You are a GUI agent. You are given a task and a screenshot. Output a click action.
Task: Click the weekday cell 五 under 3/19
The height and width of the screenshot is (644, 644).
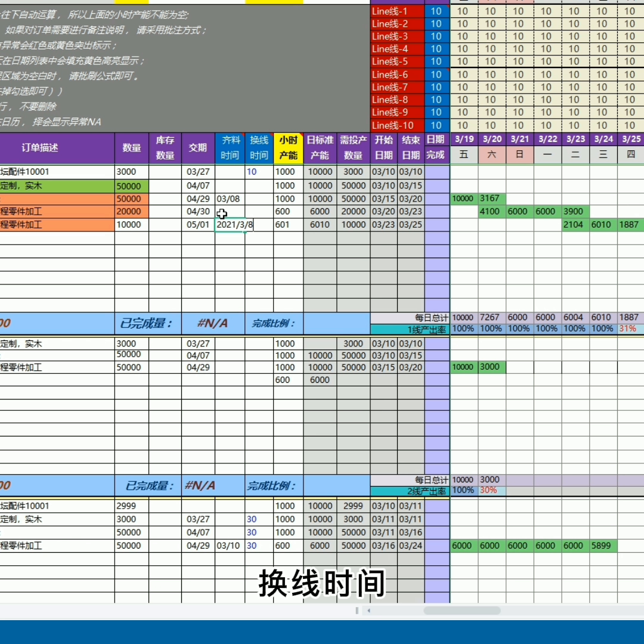pyautogui.click(x=464, y=155)
